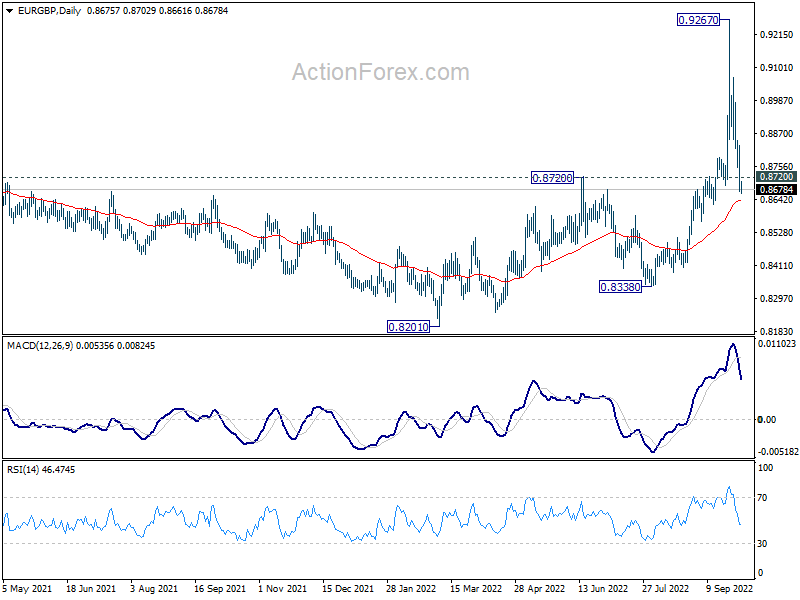Click the 15 Dec 2021 date label
The height and width of the screenshot is (600, 800).
pyautogui.click(x=347, y=589)
